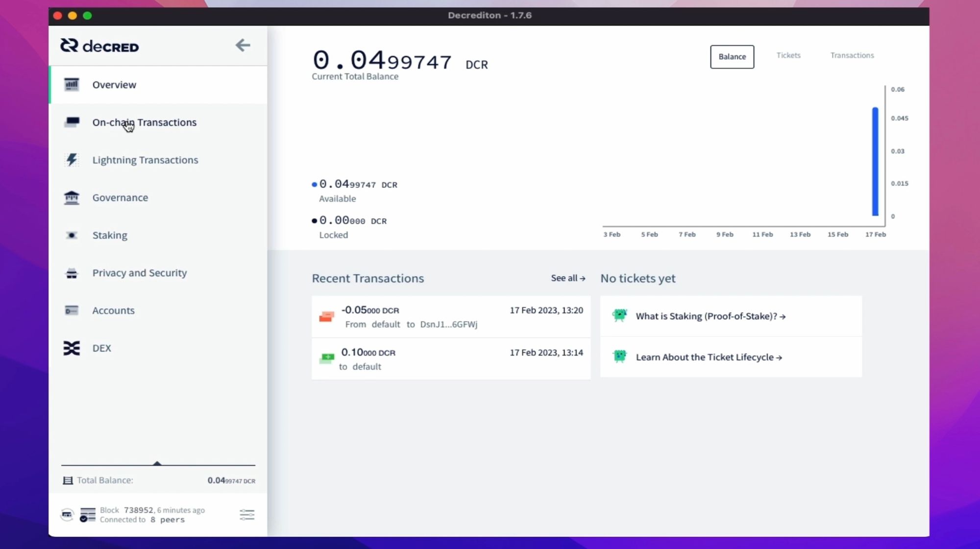Click See all recent transactions link

(x=567, y=278)
